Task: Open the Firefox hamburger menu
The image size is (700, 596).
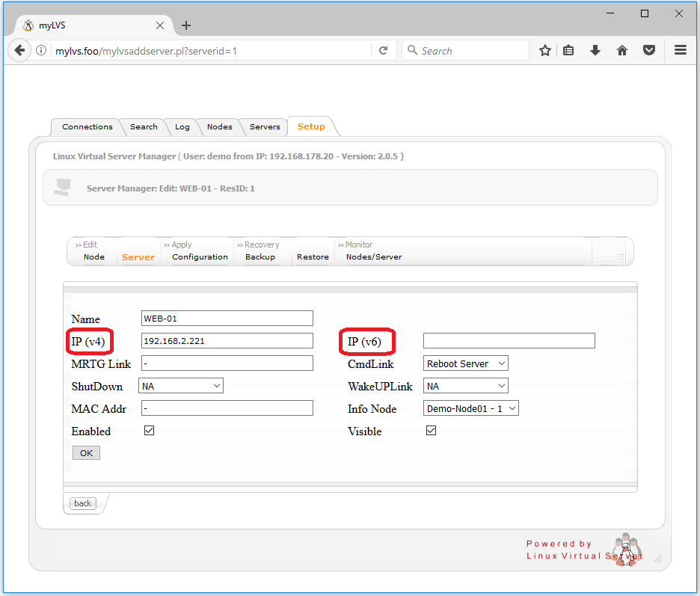Action: [x=681, y=51]
